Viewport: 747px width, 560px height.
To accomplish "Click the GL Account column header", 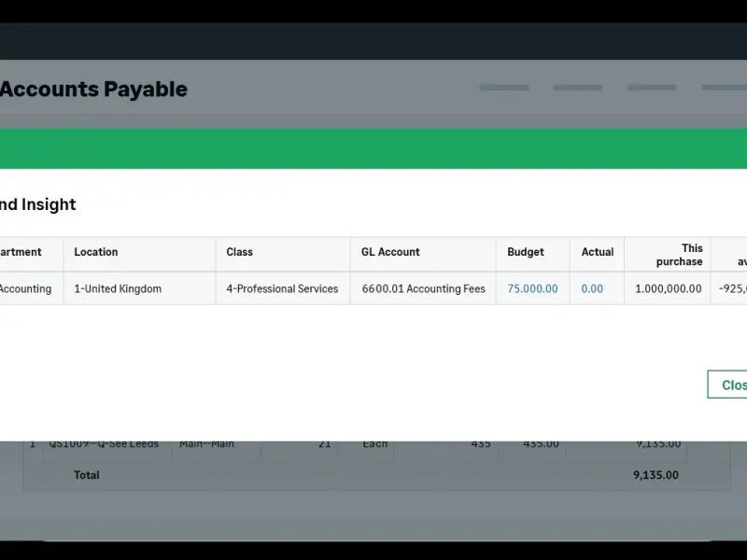I will click(x=390, y=252).
